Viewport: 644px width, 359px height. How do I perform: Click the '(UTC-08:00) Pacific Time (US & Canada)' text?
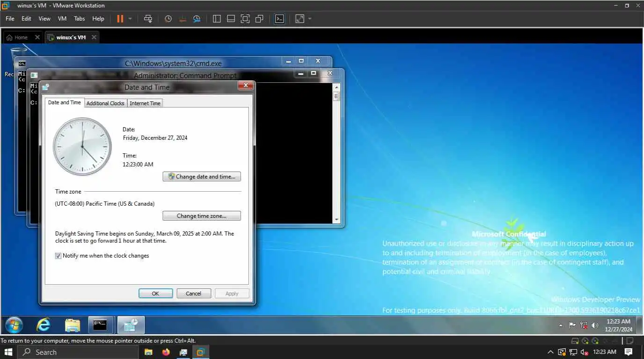tap(105, 204)
